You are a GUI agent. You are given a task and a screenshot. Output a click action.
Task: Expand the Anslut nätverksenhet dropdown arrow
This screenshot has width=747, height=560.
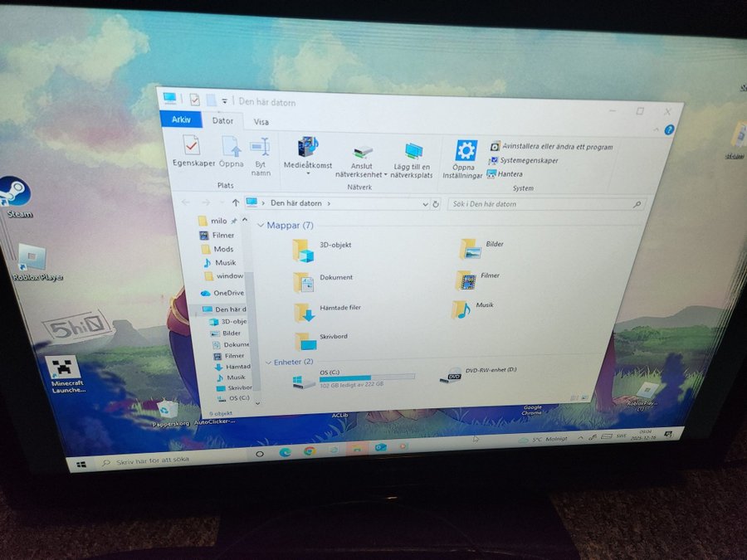pyautogui.click(x=386, y=175)
